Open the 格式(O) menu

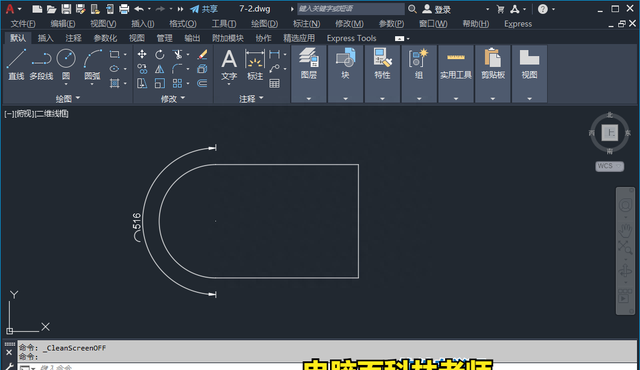coord(182,24)
